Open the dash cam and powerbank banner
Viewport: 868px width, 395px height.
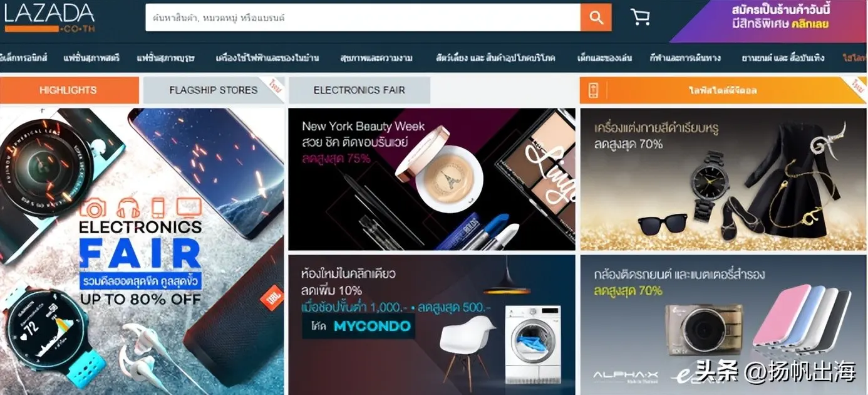pyautogui.click(x=723, y=325)
